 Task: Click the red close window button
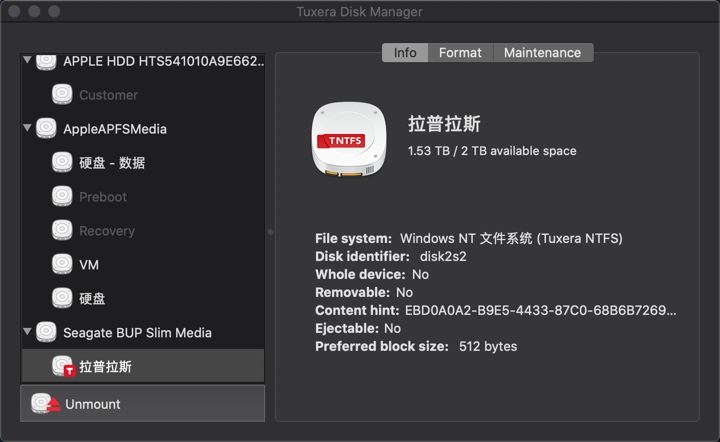coord(14,11)
